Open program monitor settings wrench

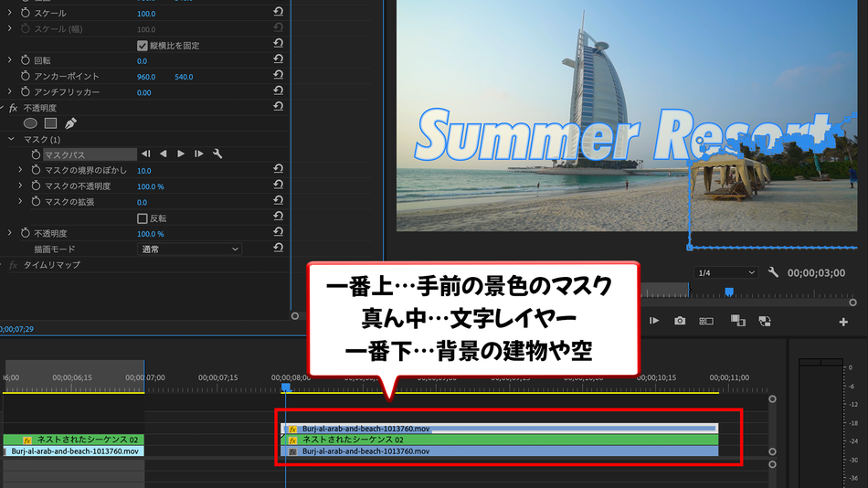(x=773, y=272)
